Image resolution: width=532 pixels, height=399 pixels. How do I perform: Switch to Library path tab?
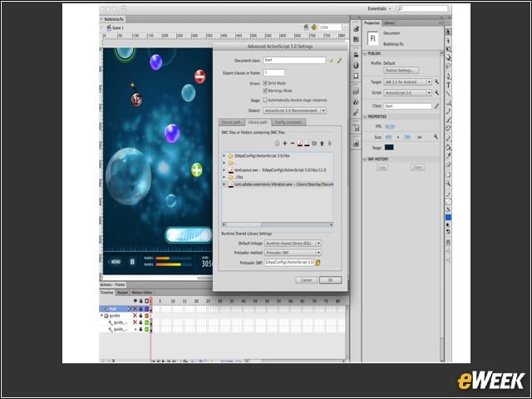(x=258, y=122)
